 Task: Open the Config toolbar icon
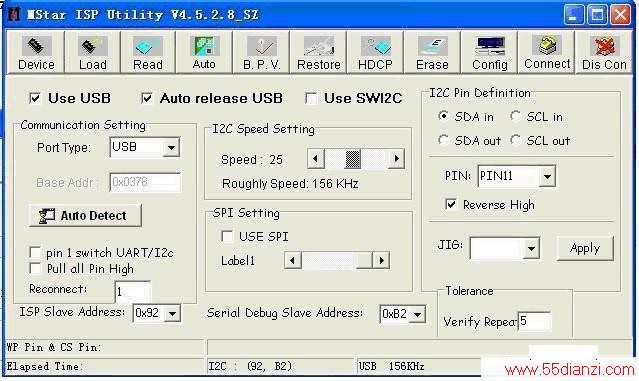tap(489, 53)
